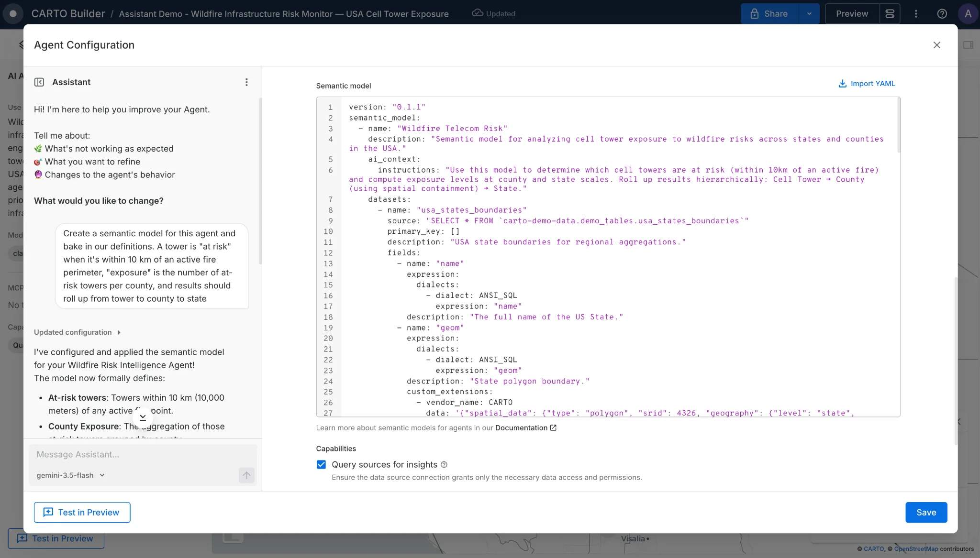Click line 1 version text in editor

387,107
